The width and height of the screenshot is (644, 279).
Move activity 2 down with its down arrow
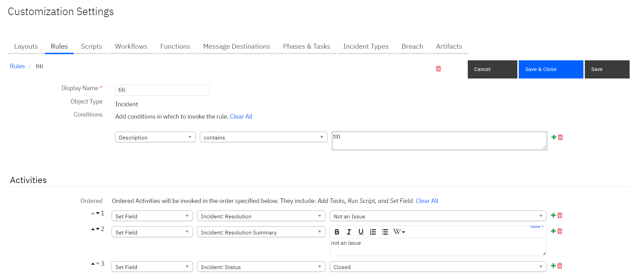pos(98,229)
